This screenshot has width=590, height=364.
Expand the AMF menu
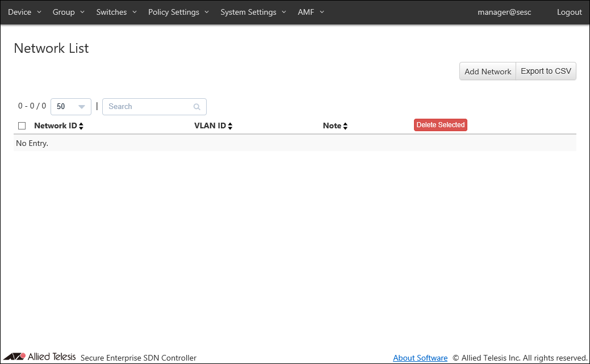pyautogui.click(x=311, y=12)
